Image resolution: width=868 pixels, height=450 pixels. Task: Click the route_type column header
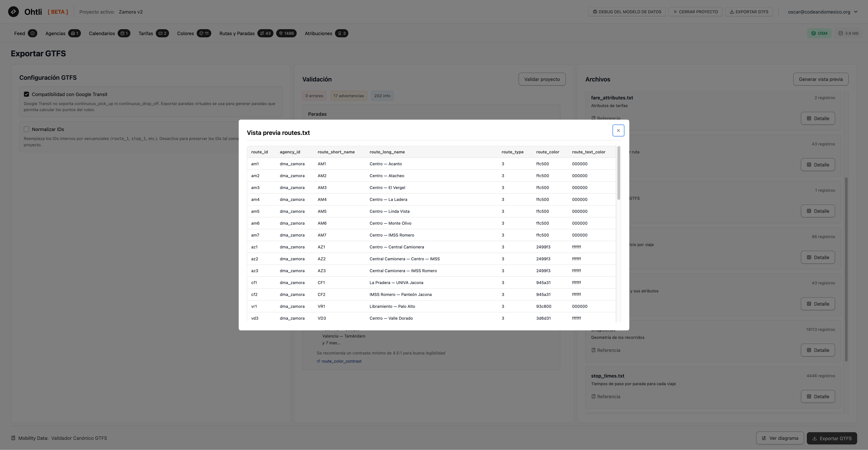(x=512, y=152)
